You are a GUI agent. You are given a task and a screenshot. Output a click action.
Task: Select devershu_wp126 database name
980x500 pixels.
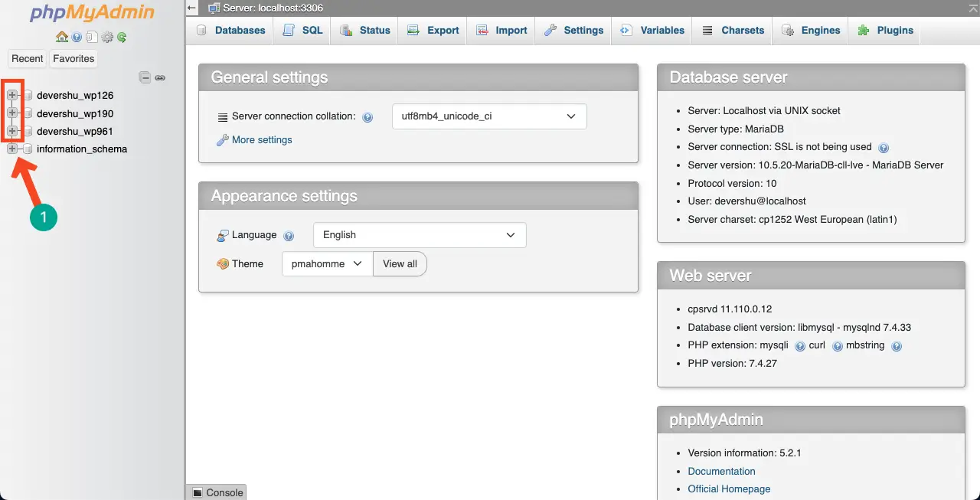pyautogui.click(x=75, y=95)
